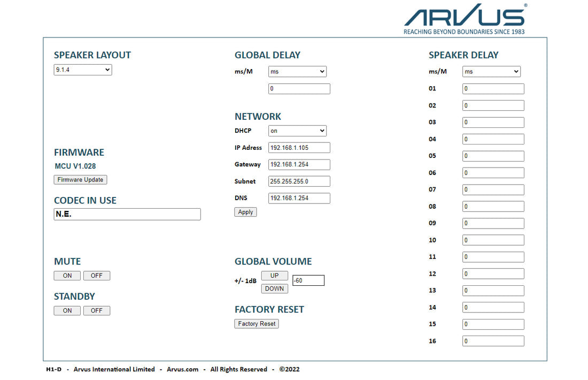Decrease Global Volume with the DOWN button
Image resolution: width=588 pixels, height=380 pixels.
(x=274, y=288)
